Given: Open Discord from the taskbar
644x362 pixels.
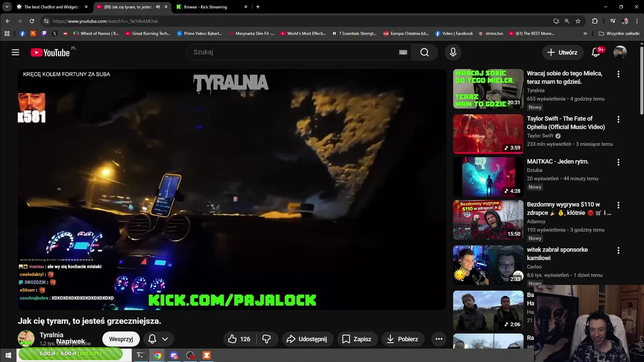Looking at the screenshot, I should [174, 355].
